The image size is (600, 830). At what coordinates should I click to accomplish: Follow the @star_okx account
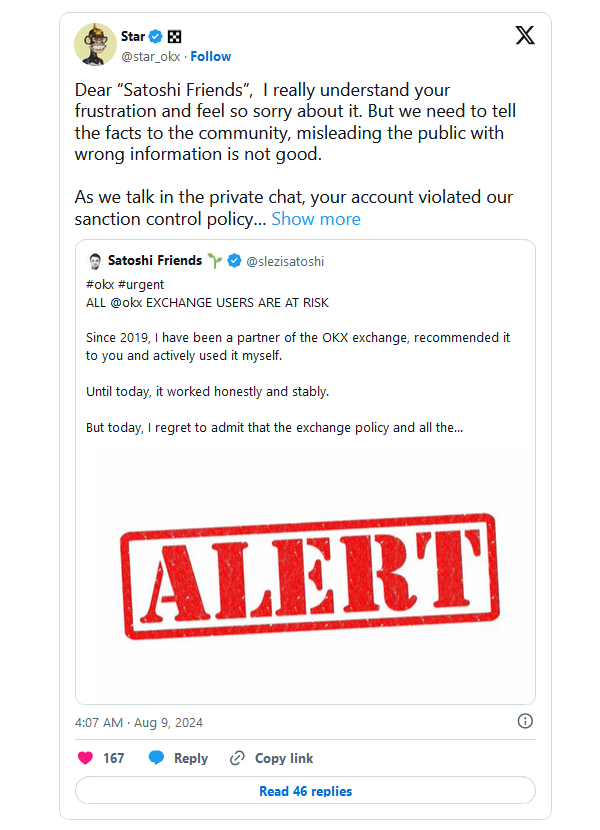coord(211,56)
